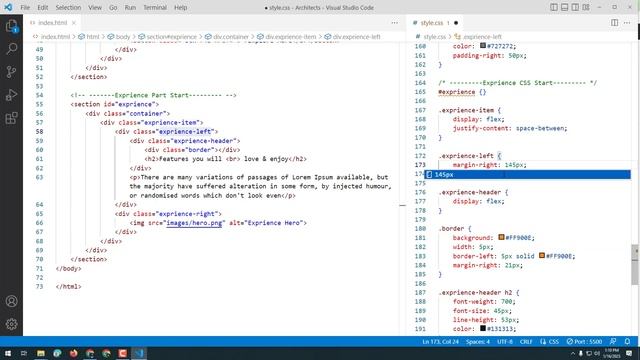Open the Search view in activity bar
Viewport: 640px width, 360px height.
point(11,49)
